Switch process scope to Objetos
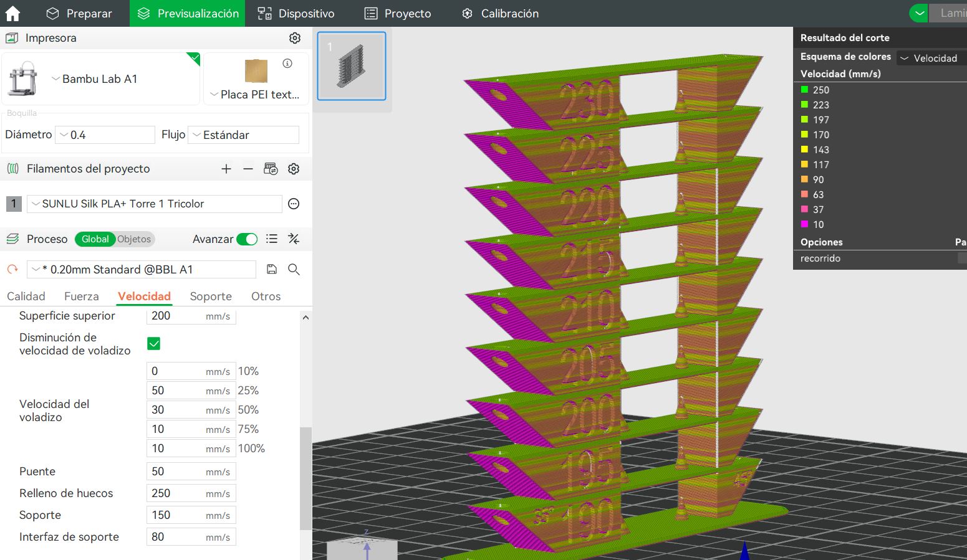967x560 pixels. pyautogui.click(x=134, y=239)
